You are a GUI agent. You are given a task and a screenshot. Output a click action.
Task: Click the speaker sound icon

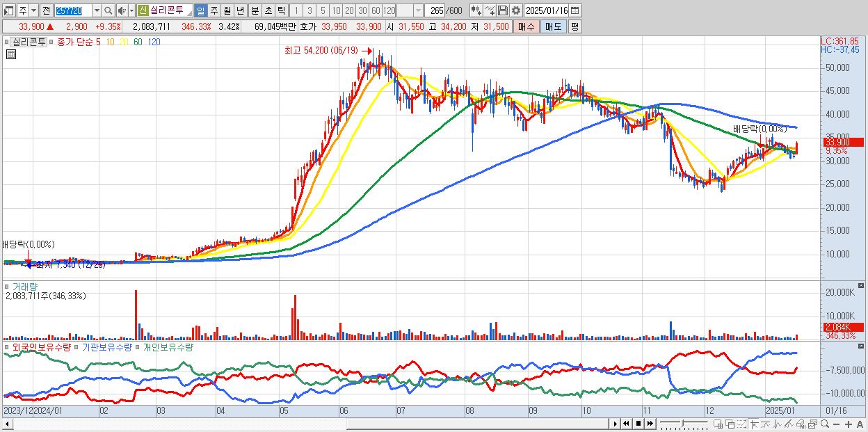click(122, 10)
